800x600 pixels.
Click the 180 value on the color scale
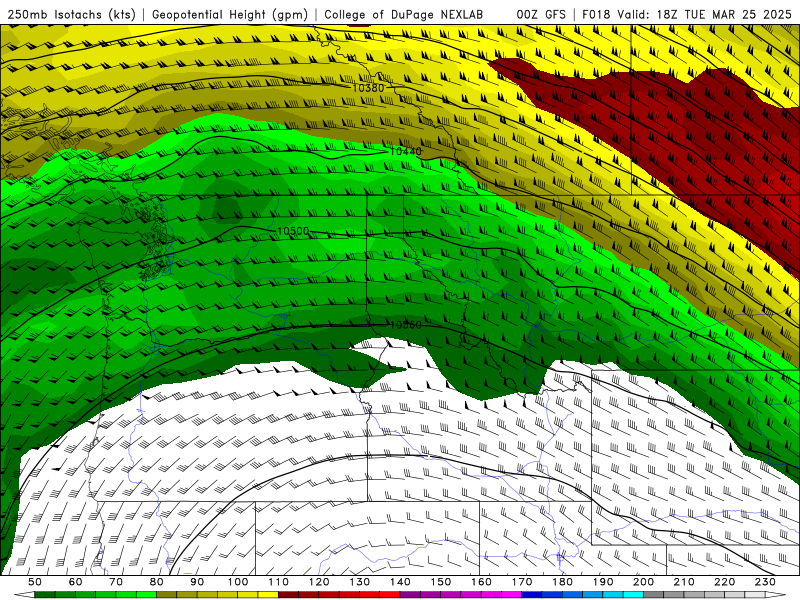tap(562, 582)
